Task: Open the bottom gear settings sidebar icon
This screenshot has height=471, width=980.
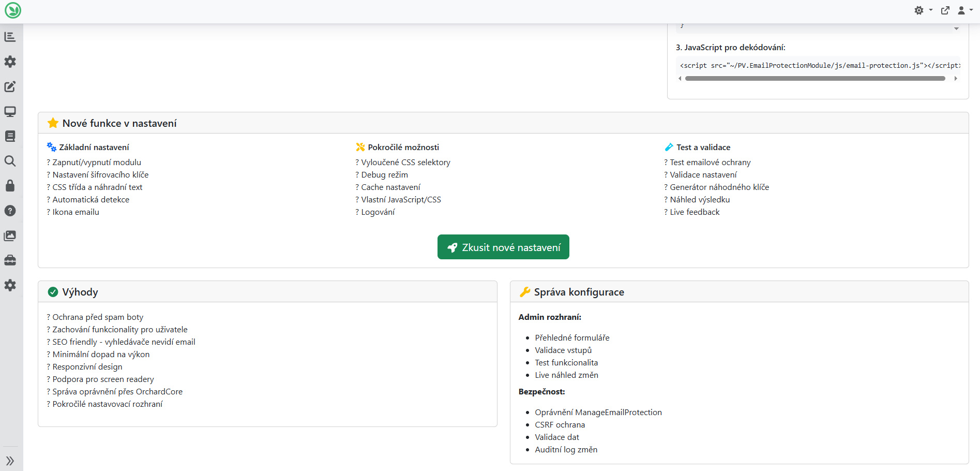Action: point(10,285)
